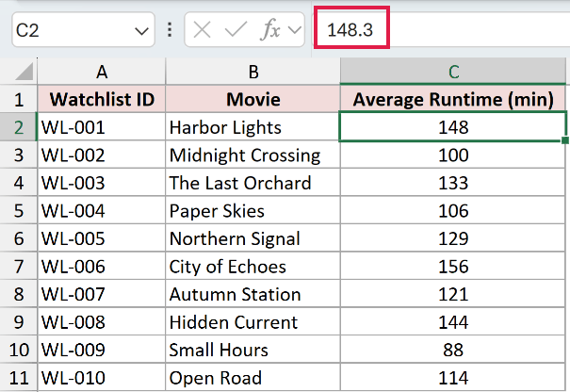Select row 1 header
Viewport: 570px width, 392px height.
click(19, 99)
